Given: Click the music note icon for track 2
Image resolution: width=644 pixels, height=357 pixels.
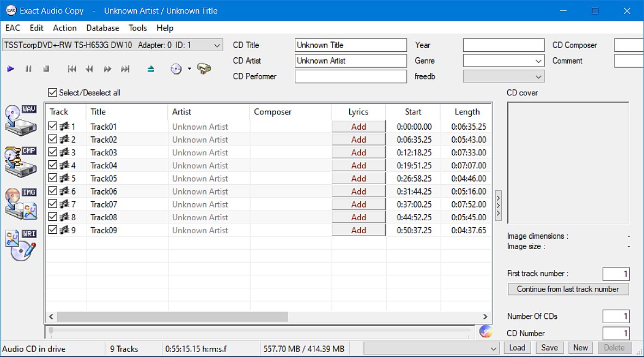Looking at the screenshot, I should 64,140.
